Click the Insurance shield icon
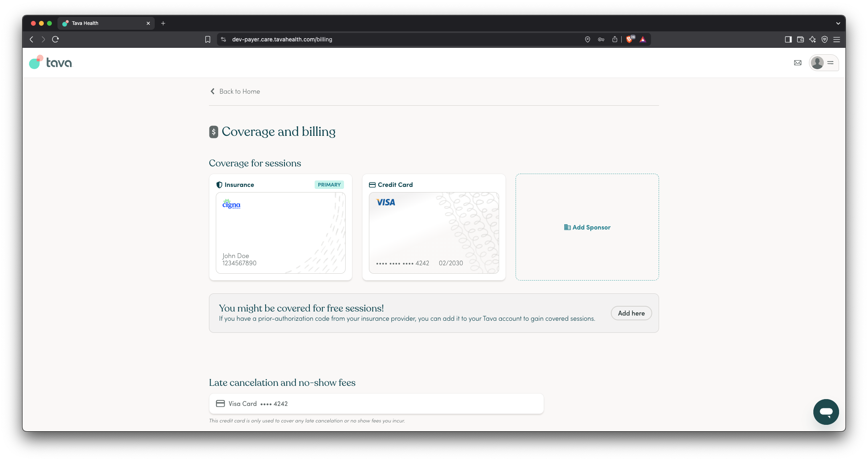The height and width of the screenshot is (461, 868). pos(219,185)
